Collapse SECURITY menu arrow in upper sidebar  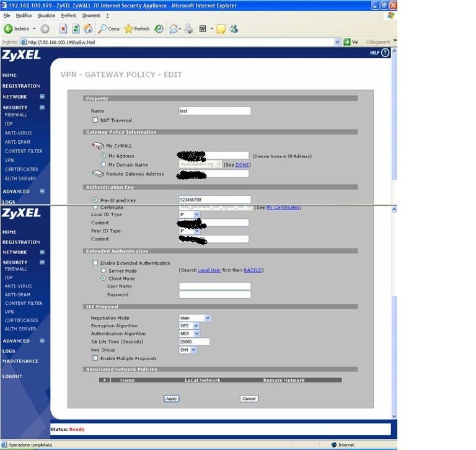pos(42,107)
